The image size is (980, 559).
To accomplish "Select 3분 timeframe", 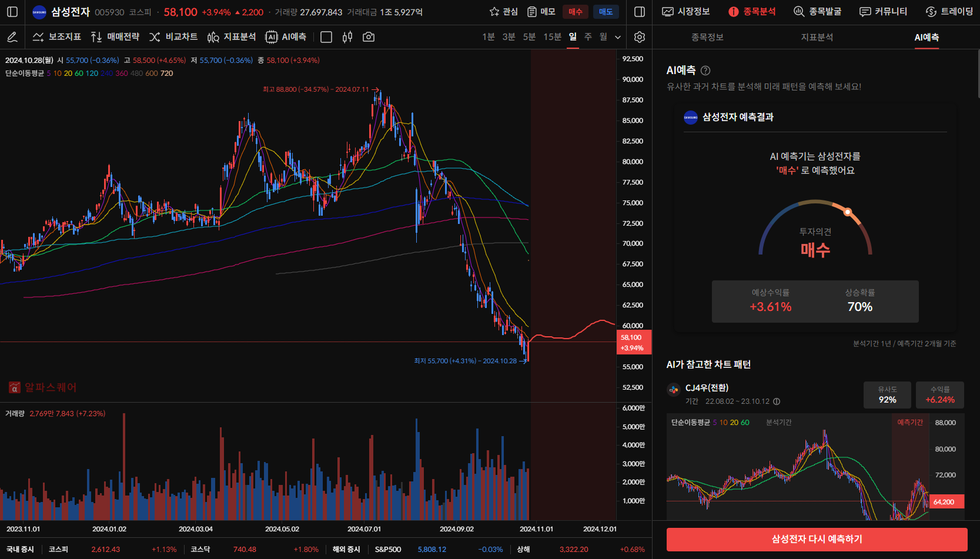I will (x=509, y=37).
